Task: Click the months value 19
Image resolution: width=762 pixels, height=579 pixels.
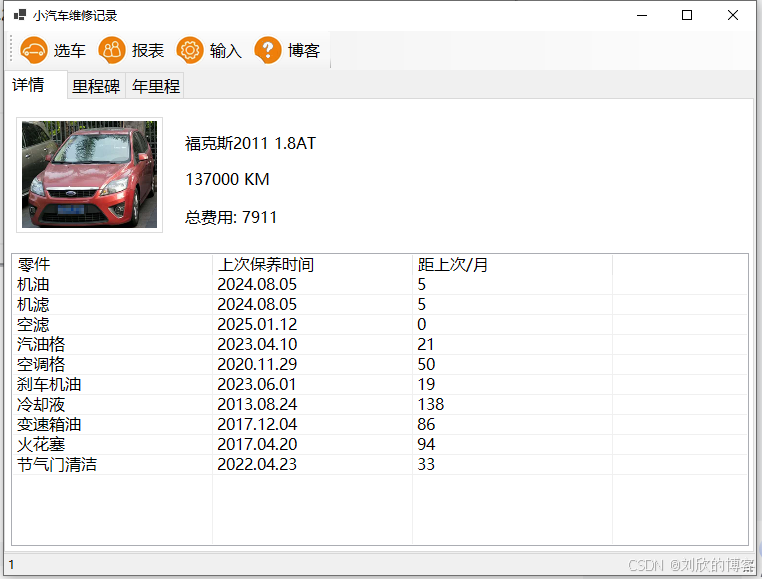Action: [426, 384]
